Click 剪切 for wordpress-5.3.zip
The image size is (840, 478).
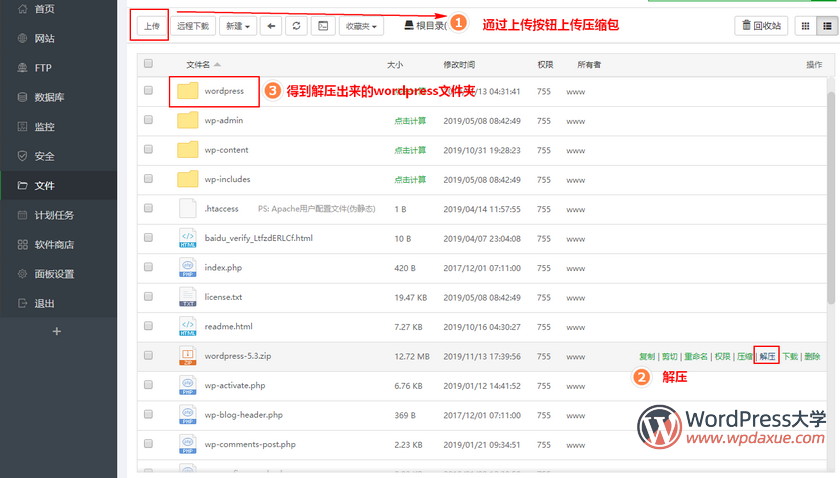tap(670, 356)
